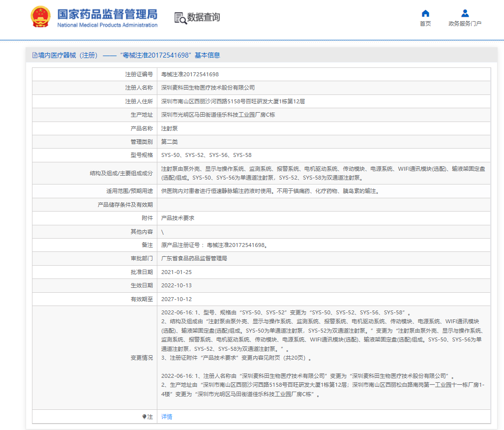
Task: Click the 结构及组成 description text
Action: [x=323, y=173]
